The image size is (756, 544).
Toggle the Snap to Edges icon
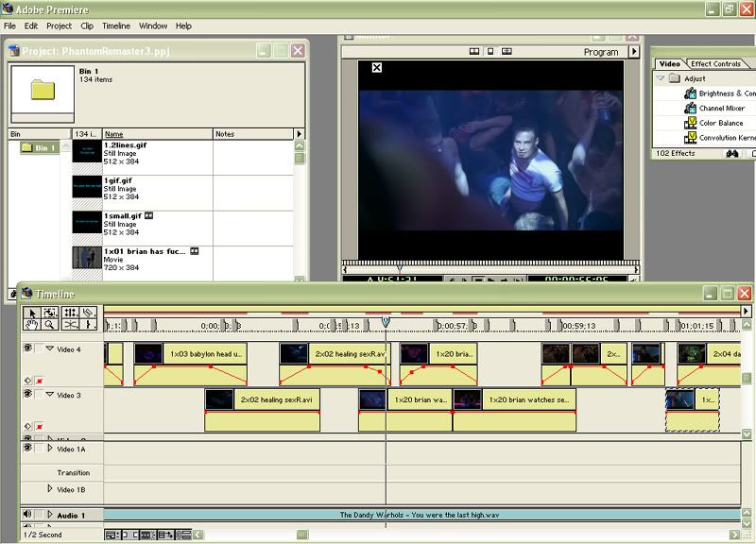pyautogui.click(x=129, y=535)
